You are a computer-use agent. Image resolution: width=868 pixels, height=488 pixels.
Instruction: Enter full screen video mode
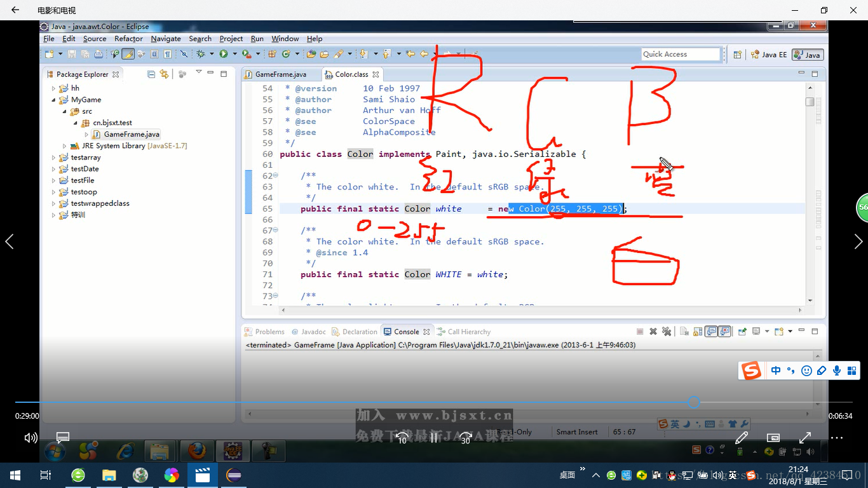[x=804, y=438]
